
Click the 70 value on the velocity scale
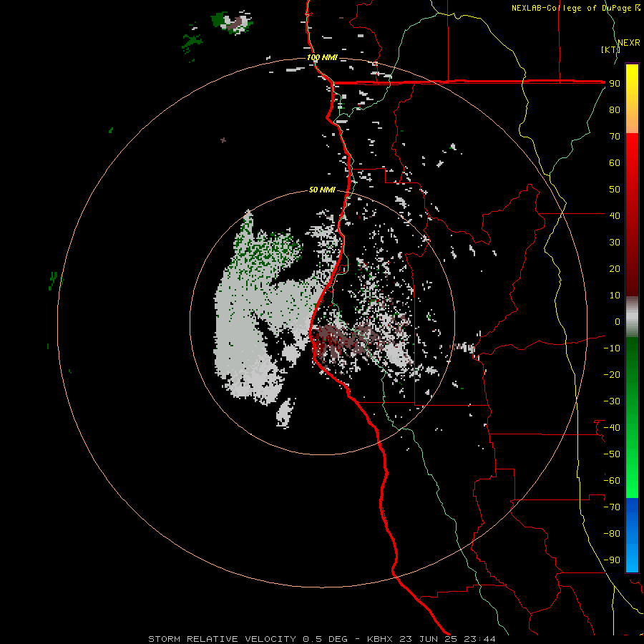(615, 137)
